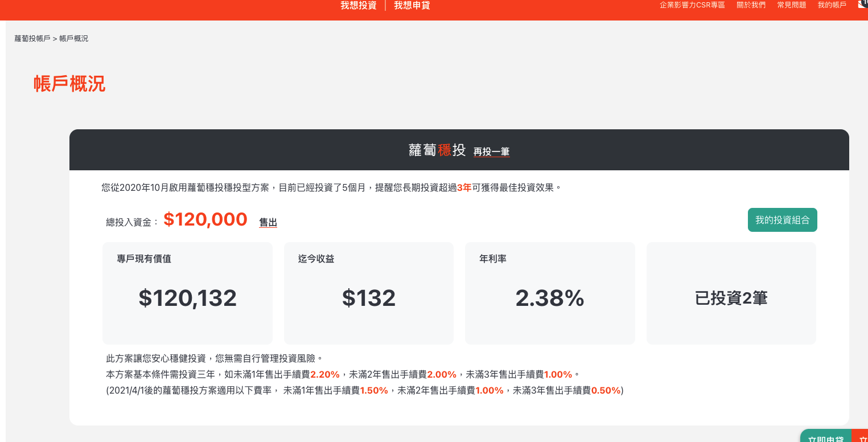Click the total invested amount $120,000

(x=205, y=219)
